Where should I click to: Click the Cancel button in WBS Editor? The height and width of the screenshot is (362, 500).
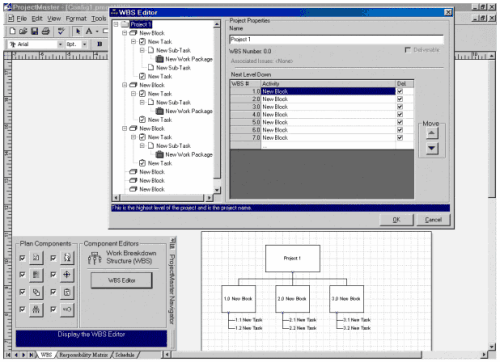(x=433, y=220)
